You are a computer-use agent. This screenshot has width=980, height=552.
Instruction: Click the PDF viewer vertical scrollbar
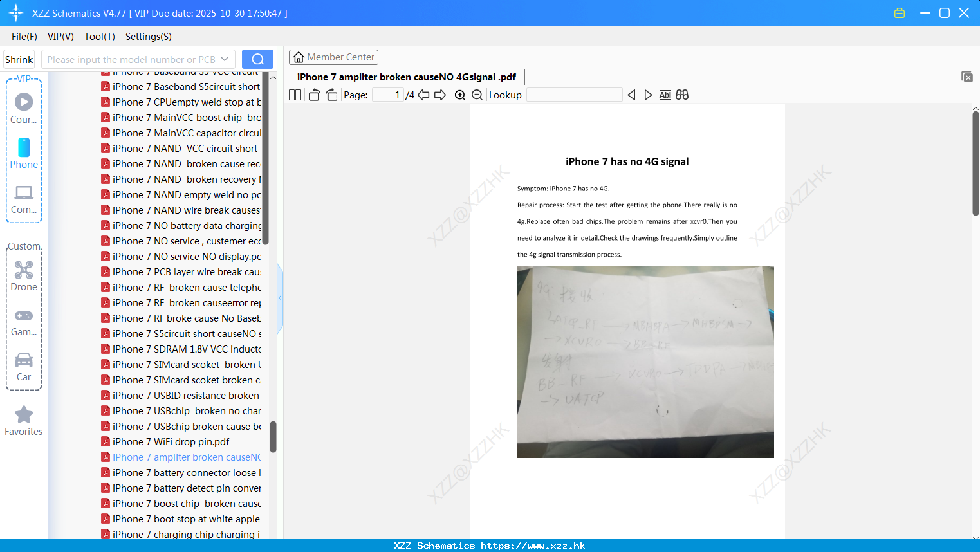(x=975, y=164)
